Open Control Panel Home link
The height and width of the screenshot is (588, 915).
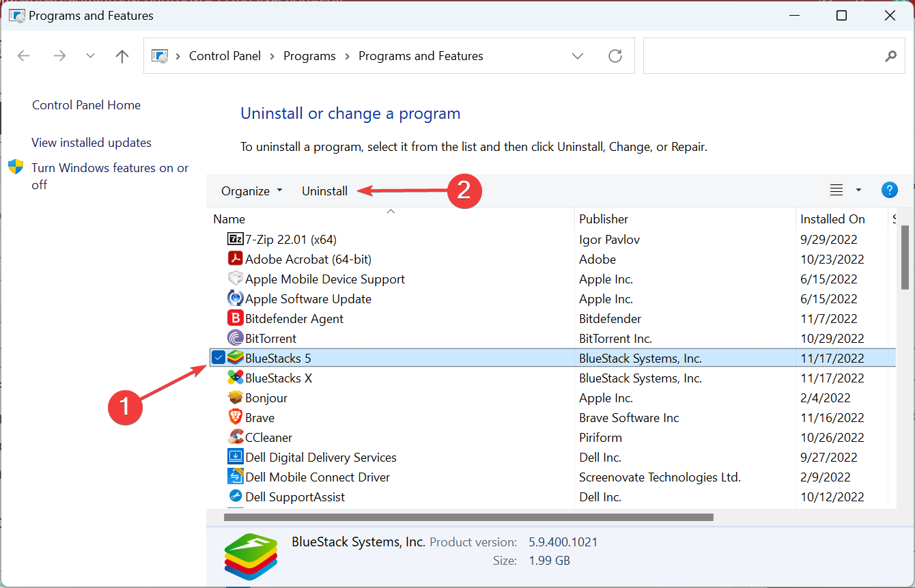86,105
